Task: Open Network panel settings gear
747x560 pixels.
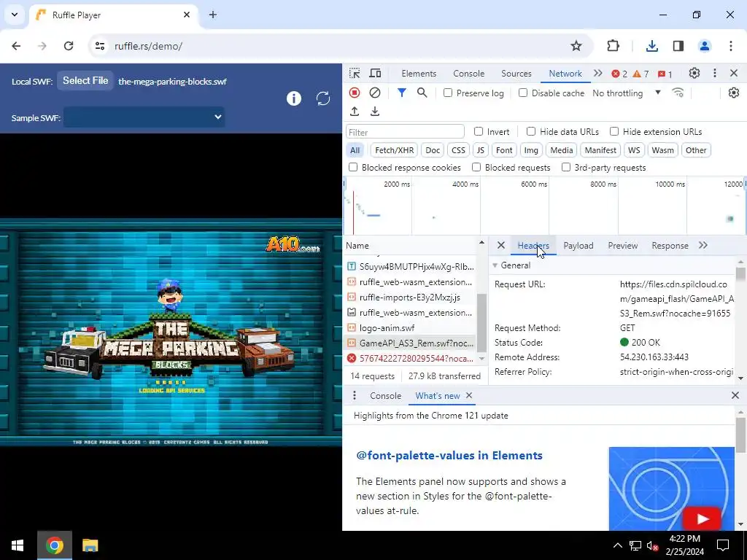Action: tap(734, 93)
